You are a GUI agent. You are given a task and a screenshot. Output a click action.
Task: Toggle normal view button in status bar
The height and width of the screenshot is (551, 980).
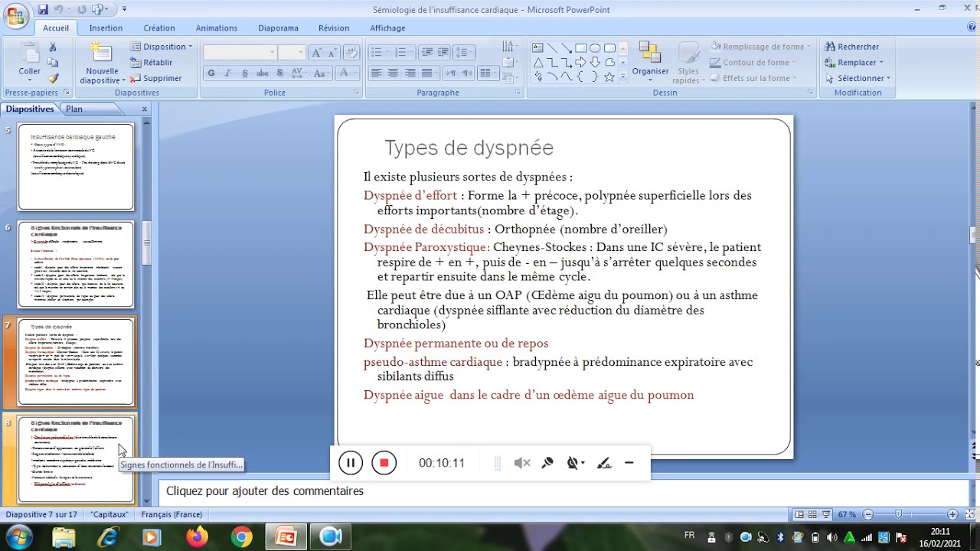[800, 515]
